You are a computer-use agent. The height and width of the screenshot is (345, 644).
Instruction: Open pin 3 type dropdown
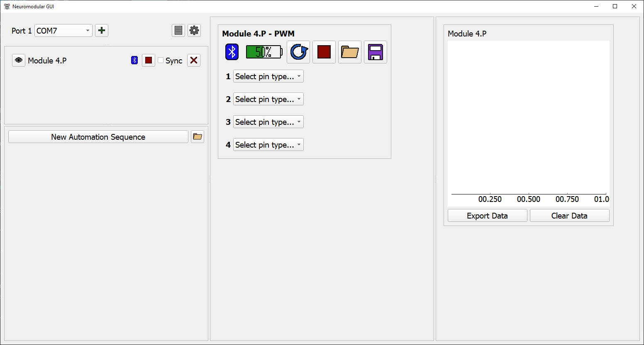tap(268, 122)
